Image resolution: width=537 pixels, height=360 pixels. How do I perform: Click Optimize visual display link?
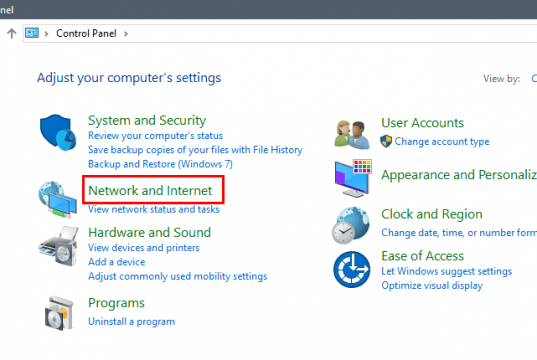click(x=432, y=286)
